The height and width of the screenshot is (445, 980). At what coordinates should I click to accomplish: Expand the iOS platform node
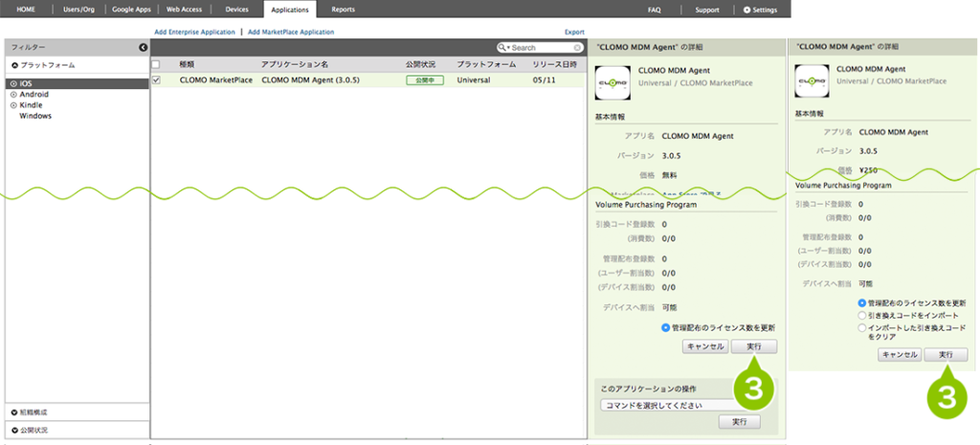(13, 83)
